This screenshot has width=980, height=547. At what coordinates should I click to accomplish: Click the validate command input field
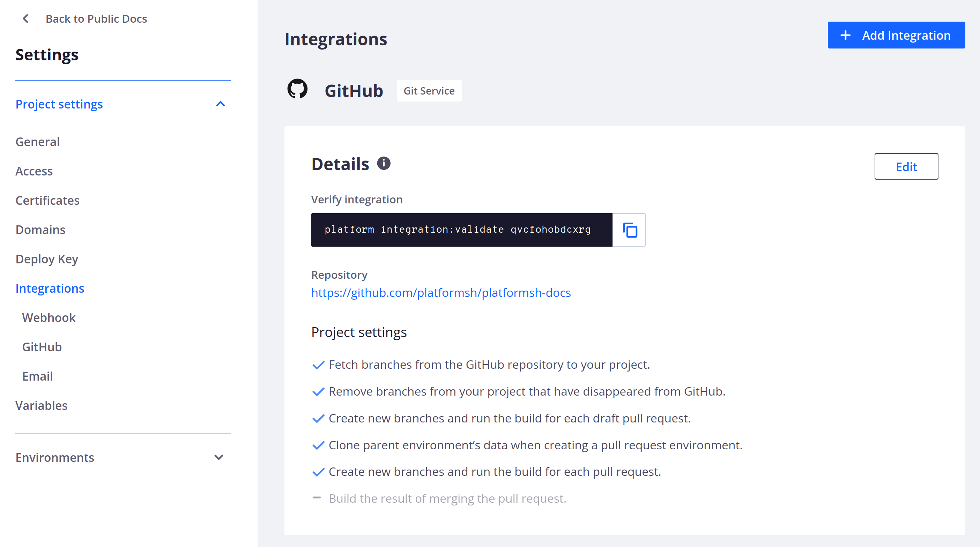462,230
